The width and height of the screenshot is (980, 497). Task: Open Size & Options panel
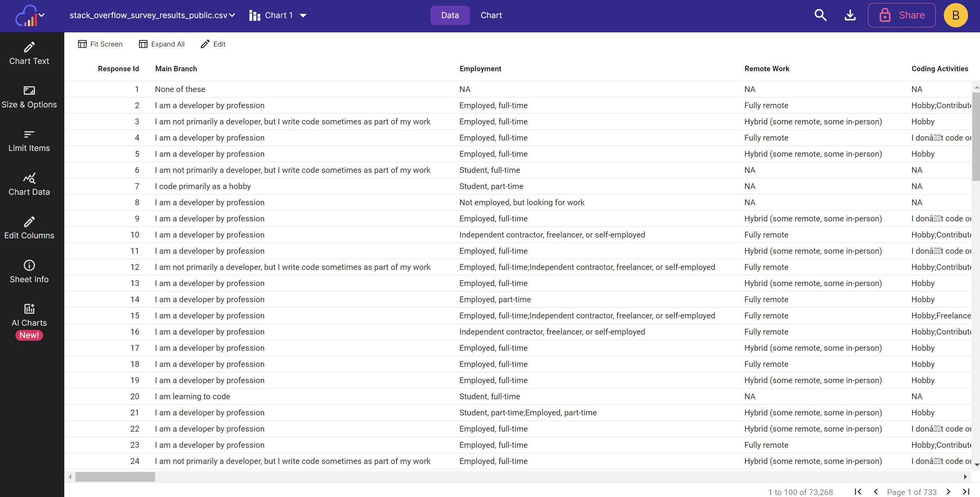click(29, 97)
